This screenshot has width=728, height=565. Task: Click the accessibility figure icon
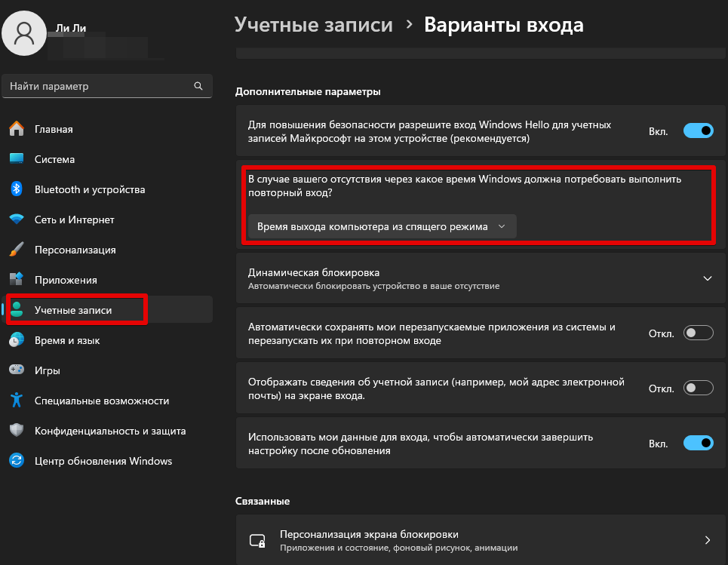(x=17, y=401)
